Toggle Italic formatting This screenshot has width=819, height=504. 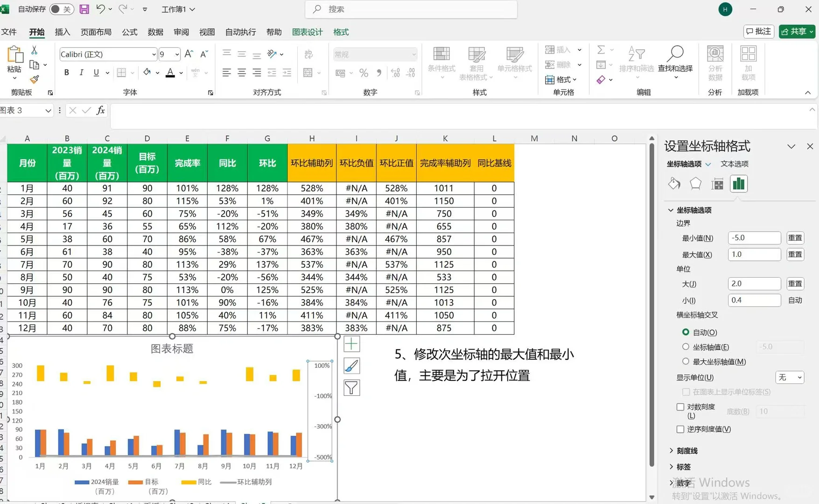pos(82,72)
